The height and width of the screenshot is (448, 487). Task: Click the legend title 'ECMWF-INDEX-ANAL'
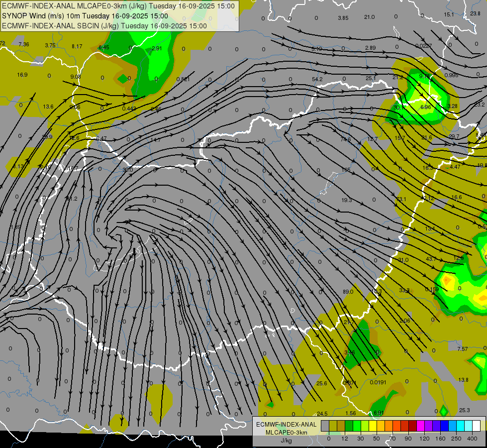pos(287,425)
